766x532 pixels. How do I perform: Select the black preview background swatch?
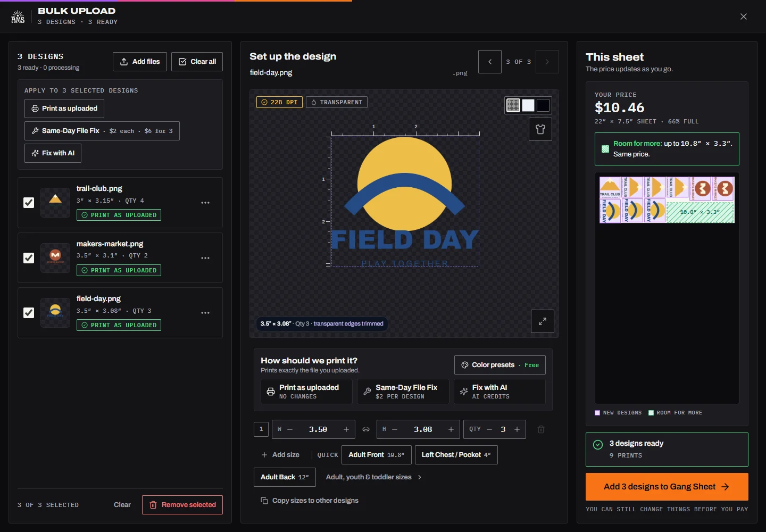(x=543, y=105)
